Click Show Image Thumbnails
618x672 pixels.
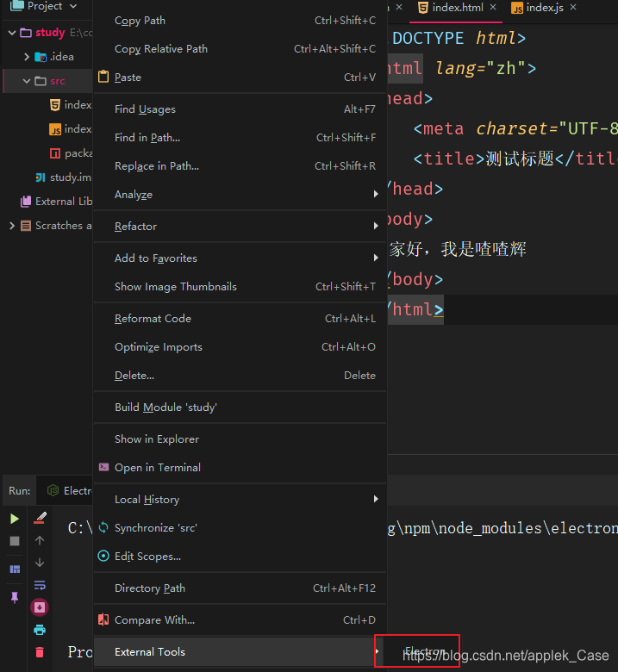pos(240,286)
